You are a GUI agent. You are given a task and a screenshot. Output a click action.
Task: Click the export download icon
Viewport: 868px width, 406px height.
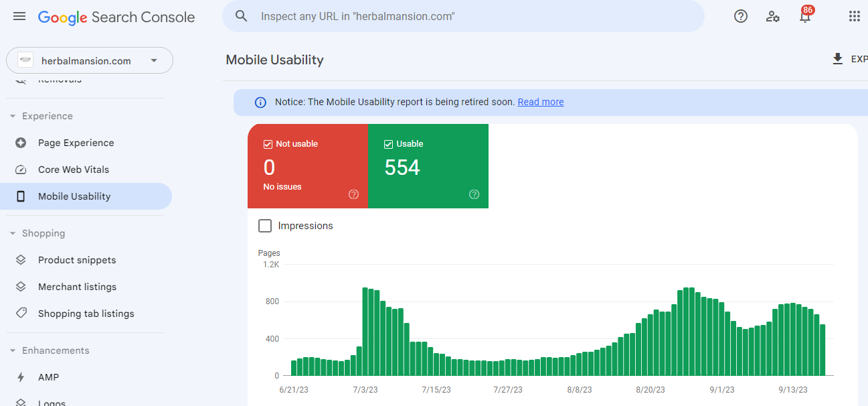[x=838, y=59]
